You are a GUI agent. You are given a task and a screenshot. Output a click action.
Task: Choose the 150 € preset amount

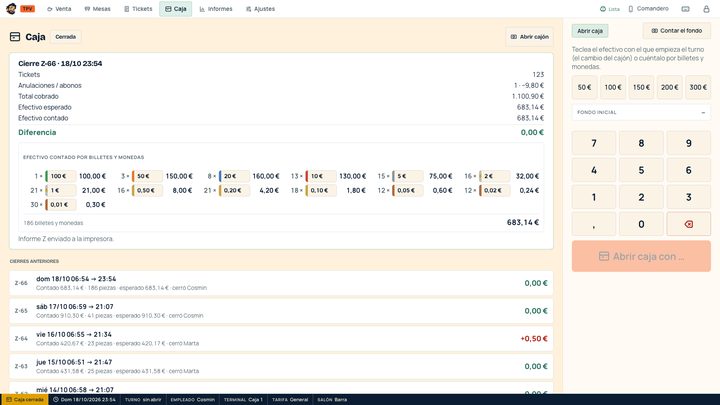point(641,87)
